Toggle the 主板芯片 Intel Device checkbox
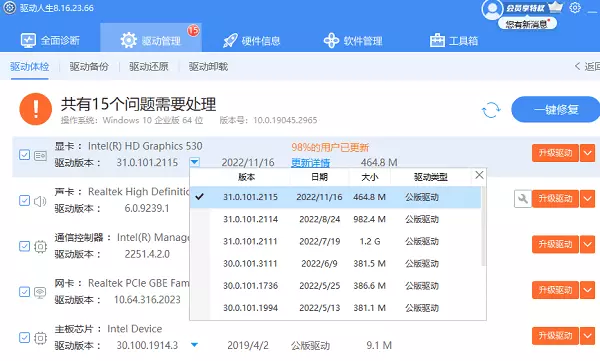600x361 pixels. coord(24,338)
